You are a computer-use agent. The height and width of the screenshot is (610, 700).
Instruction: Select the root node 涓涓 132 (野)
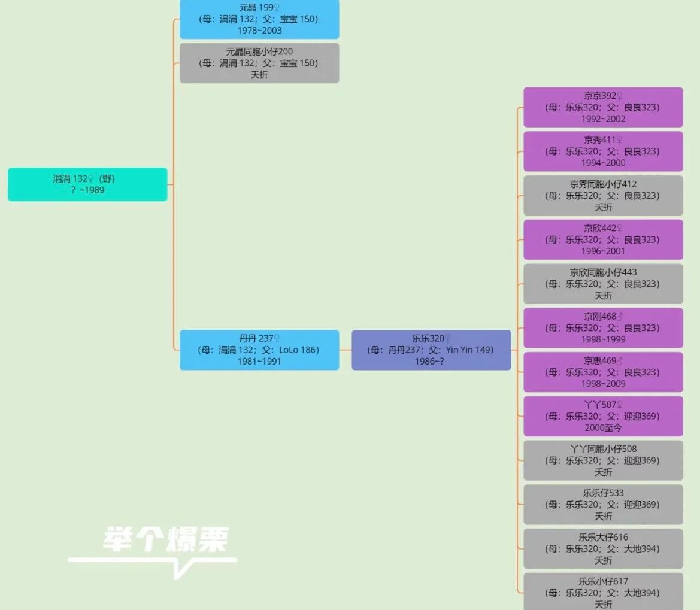tap(87, 184)
